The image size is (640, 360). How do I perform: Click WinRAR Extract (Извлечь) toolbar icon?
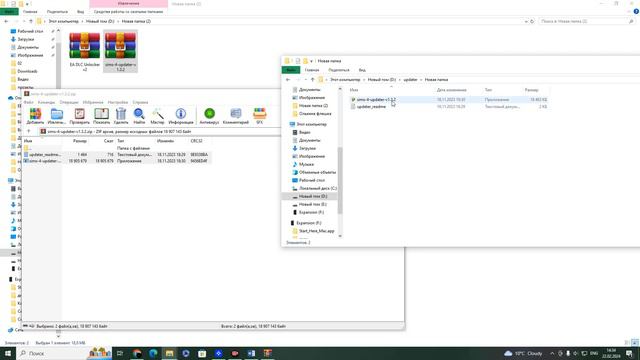tap(57, 116)
